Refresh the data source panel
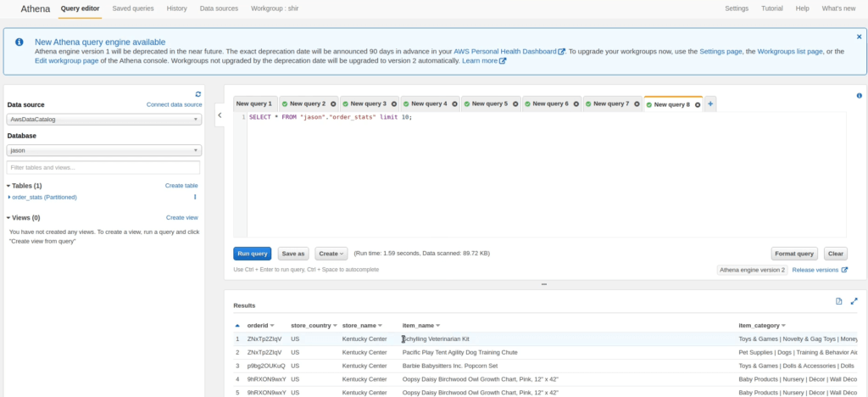868x397 pixels. pyautogui.click(x=198, y=95)
